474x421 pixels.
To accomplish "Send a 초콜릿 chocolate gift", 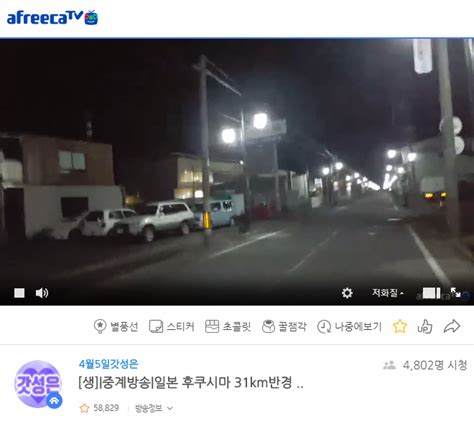I will tap(228, 326).
